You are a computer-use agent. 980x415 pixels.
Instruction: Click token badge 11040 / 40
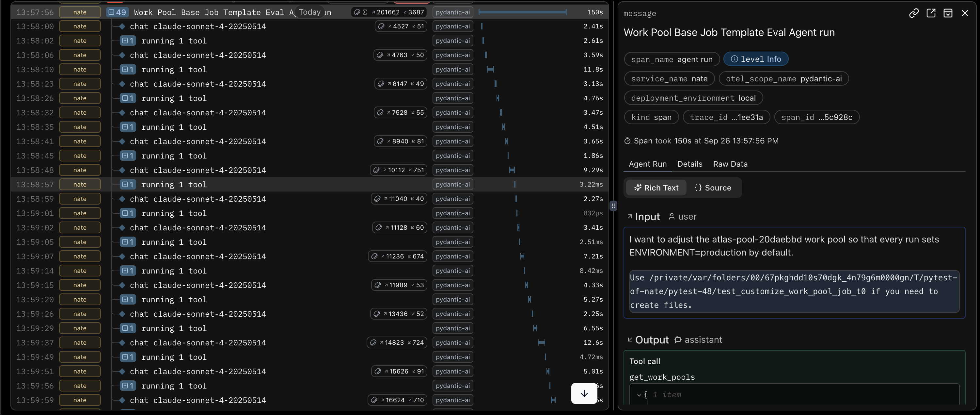[399, 199]
